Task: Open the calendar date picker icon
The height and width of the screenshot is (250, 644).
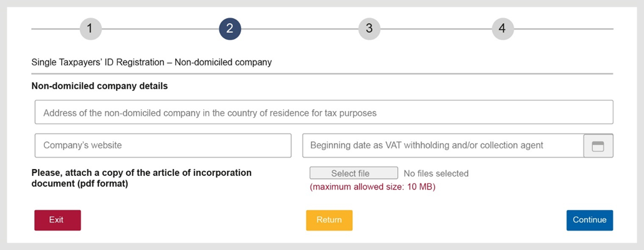Action: 598,146
